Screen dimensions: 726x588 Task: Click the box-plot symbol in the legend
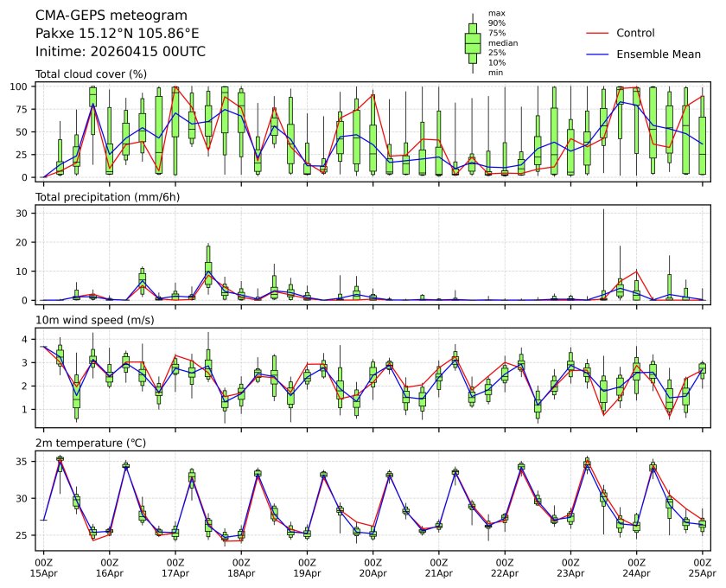coord(473,43)
